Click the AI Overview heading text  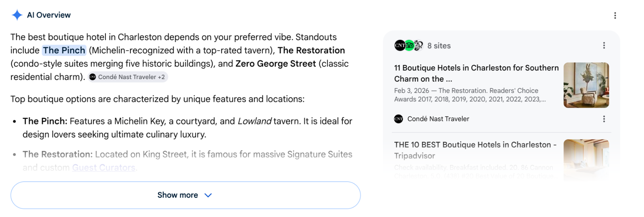[x=49, y=15]
